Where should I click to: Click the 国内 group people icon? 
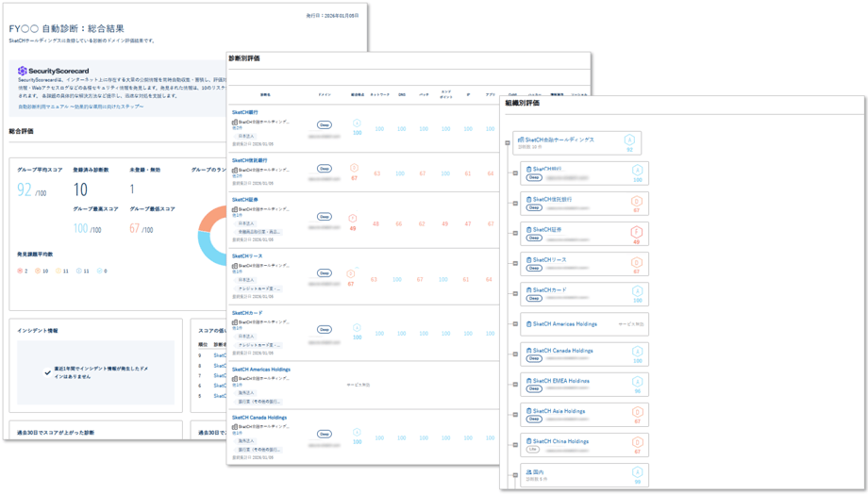528,471
